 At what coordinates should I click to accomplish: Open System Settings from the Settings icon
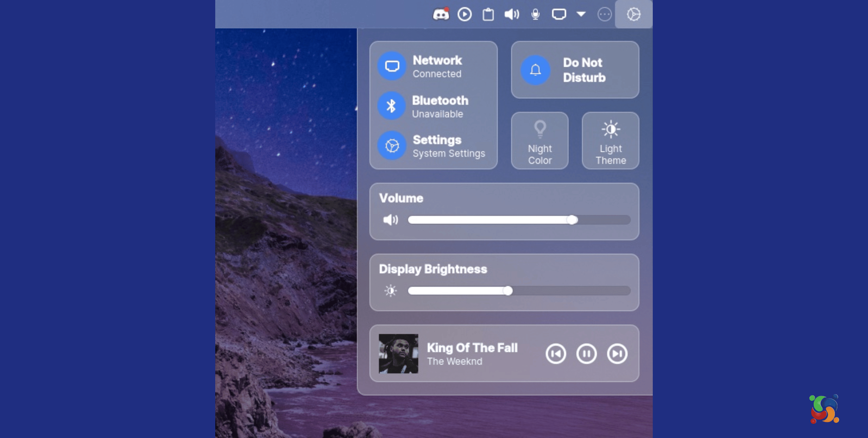(x=392, y=145)
